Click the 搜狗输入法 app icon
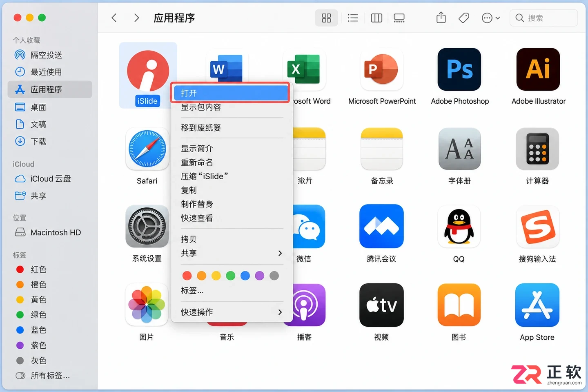The image size is (588, 392). pyautogui.click(x=538, y=226)
